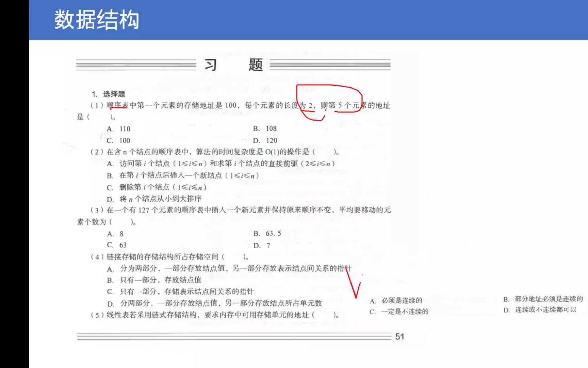
Task: Select answer D. 连续或不连续都可以
Action: [540, 310]
